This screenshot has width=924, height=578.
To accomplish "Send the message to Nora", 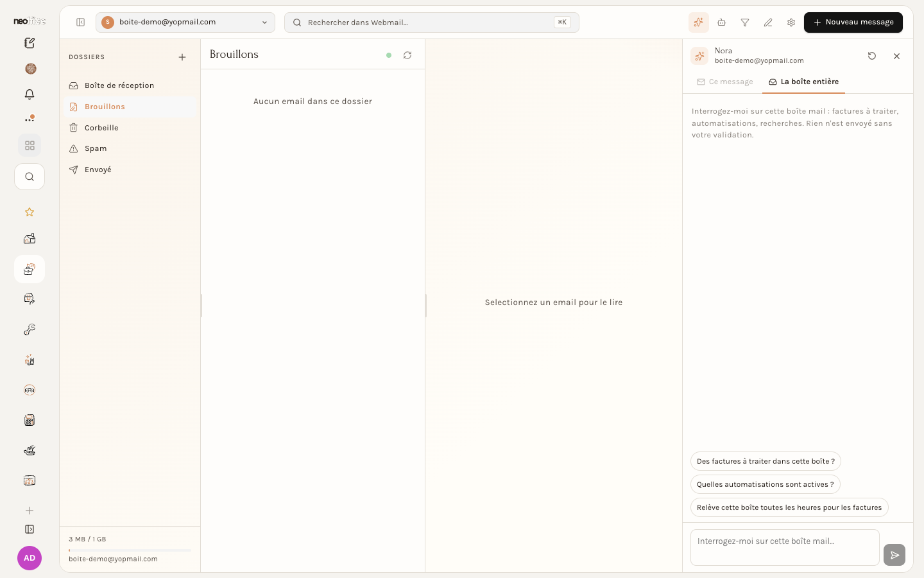I will (894, 555).
